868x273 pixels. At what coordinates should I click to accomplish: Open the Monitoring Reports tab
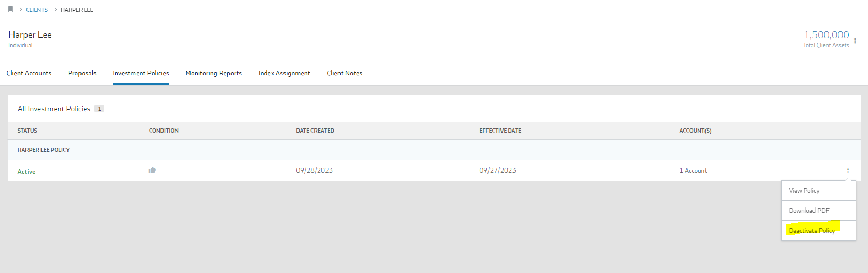tap(214, 73)
